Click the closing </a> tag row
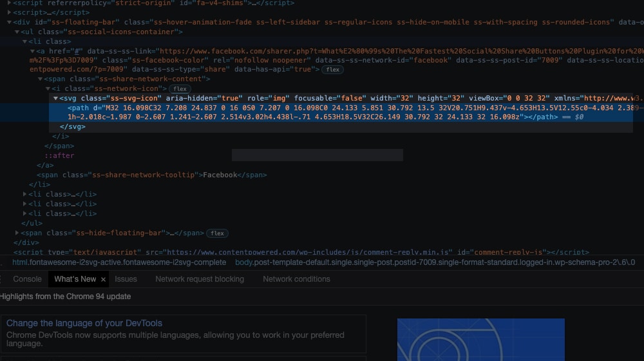Viewport: 644px width, 361px height. click(x=45, y=165)
